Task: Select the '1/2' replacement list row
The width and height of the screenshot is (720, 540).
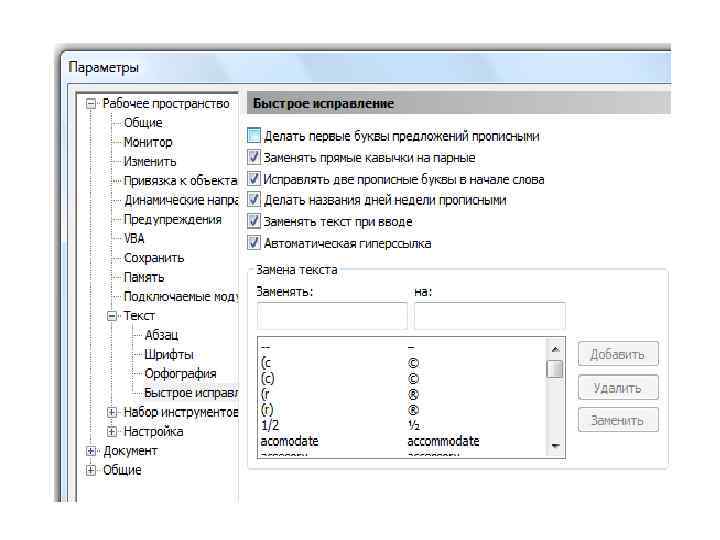Action: pyautogui.click(x=403, y=425)
